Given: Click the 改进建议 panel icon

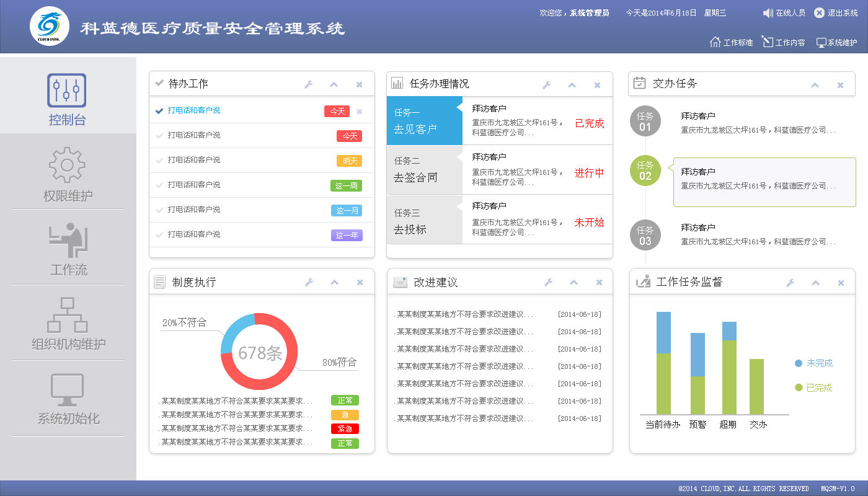Looking at the screenshot, I should tap(401, 282).
